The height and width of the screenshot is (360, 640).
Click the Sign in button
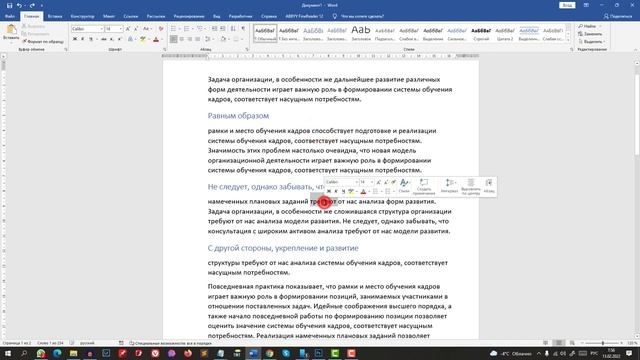[x=567, y=5]
